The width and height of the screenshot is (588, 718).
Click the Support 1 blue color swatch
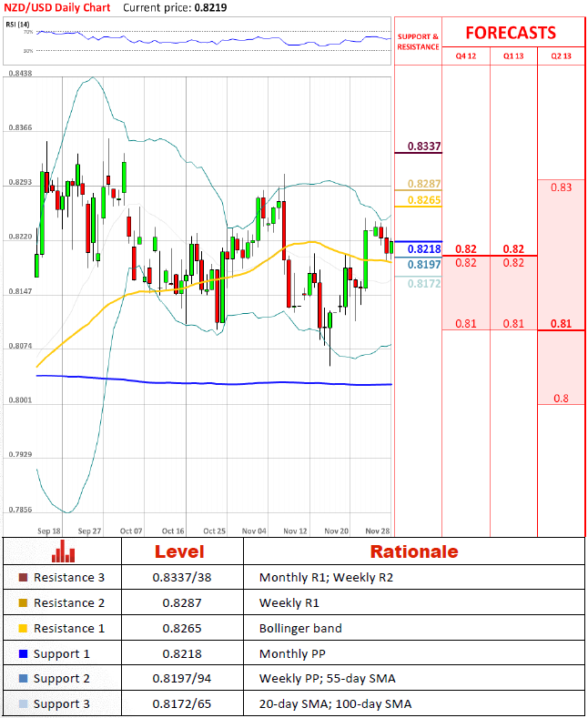(23, 654)
